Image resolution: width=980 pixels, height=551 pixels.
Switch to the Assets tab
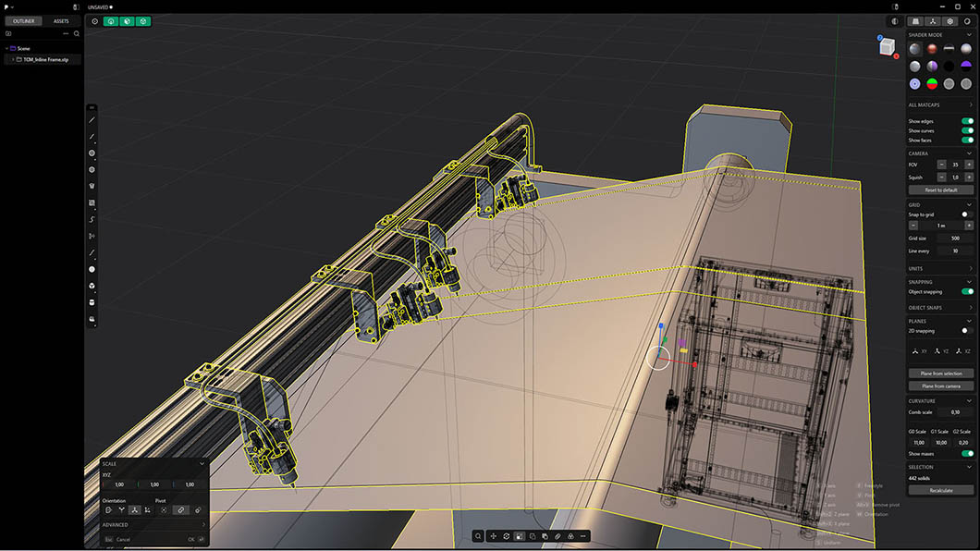[61, 21]
